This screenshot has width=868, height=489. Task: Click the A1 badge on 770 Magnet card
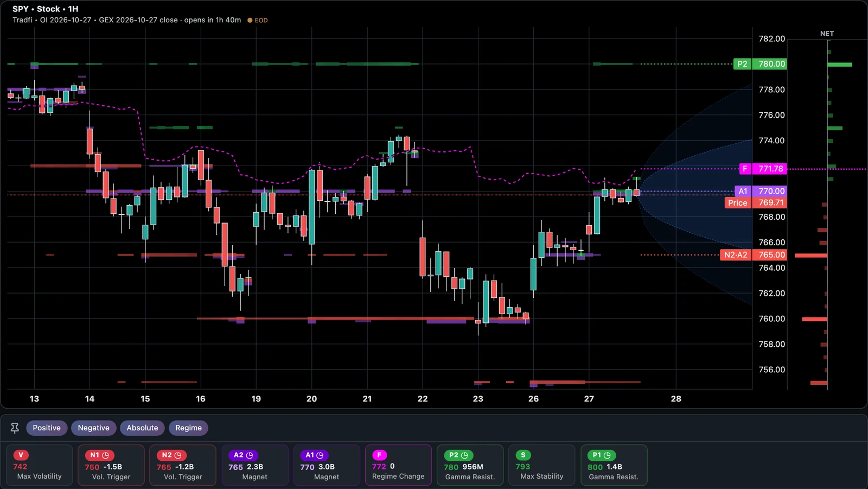click(x=314, y=455)
